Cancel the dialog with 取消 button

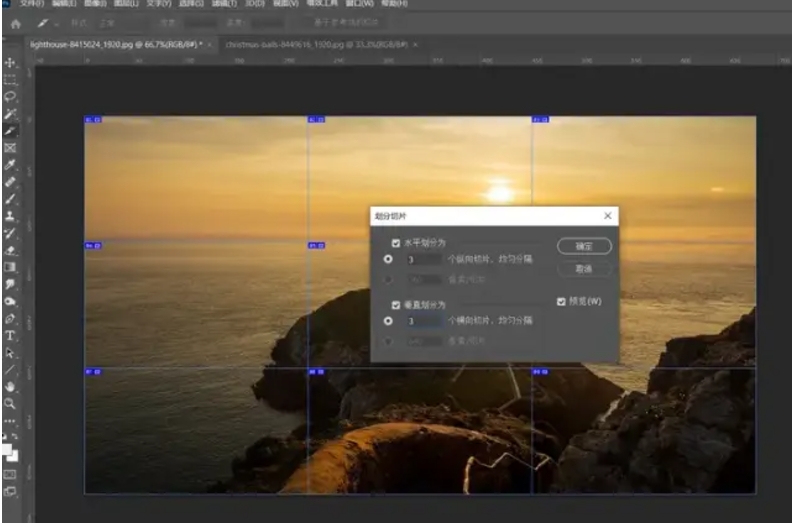(x=584, y=269)
